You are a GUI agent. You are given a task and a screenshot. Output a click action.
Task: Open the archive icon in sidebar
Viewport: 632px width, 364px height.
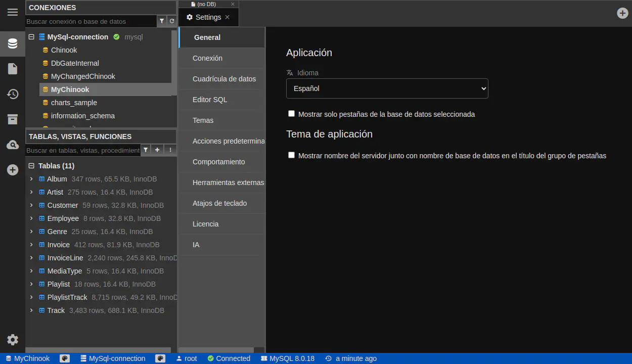[13, 119]
